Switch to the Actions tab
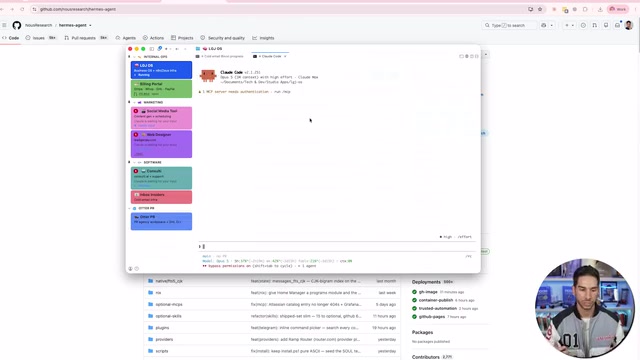The height and width of the screenshot is (360, 640). (x=153, y=38)
